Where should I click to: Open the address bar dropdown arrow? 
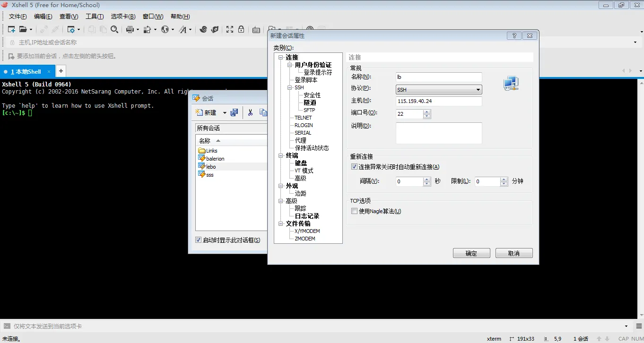pyautogui.click(x=635, y=42)
